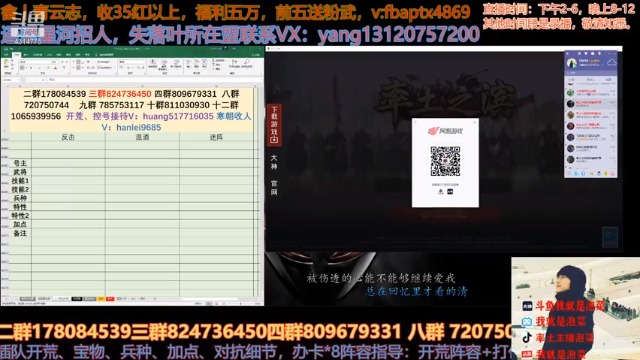Click the Undo arrow in Excel title bar

coord(11,49)
